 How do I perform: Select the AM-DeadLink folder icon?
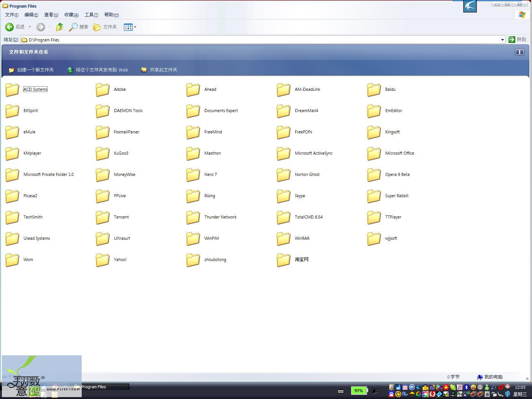tap(283, 90)
